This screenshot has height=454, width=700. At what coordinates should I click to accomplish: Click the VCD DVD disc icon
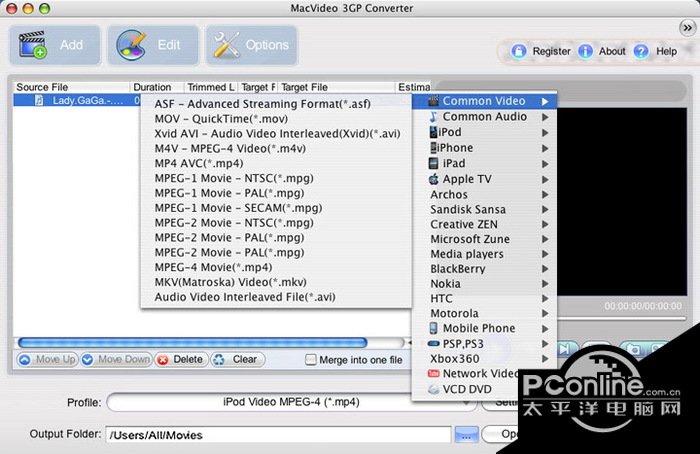tap(433, 389)
